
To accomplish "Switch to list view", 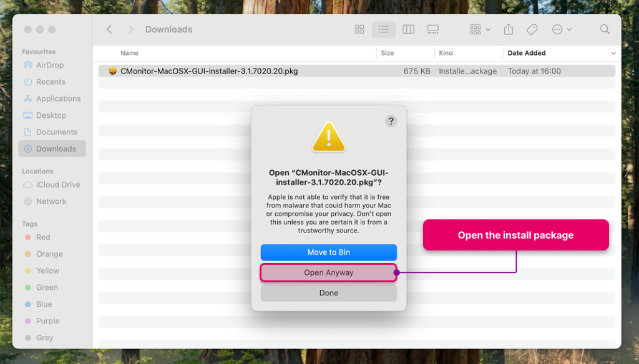I will 384,29.
